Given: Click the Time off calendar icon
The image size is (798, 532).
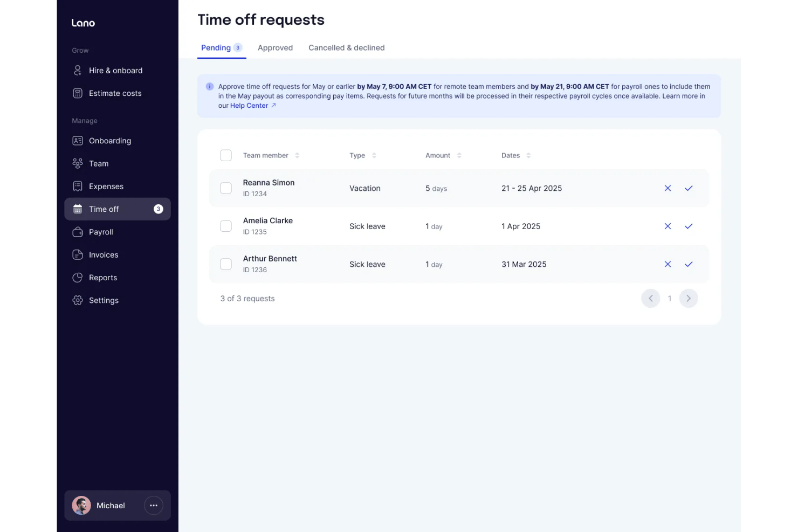Looking at the screenshot, I should (78, 209).
